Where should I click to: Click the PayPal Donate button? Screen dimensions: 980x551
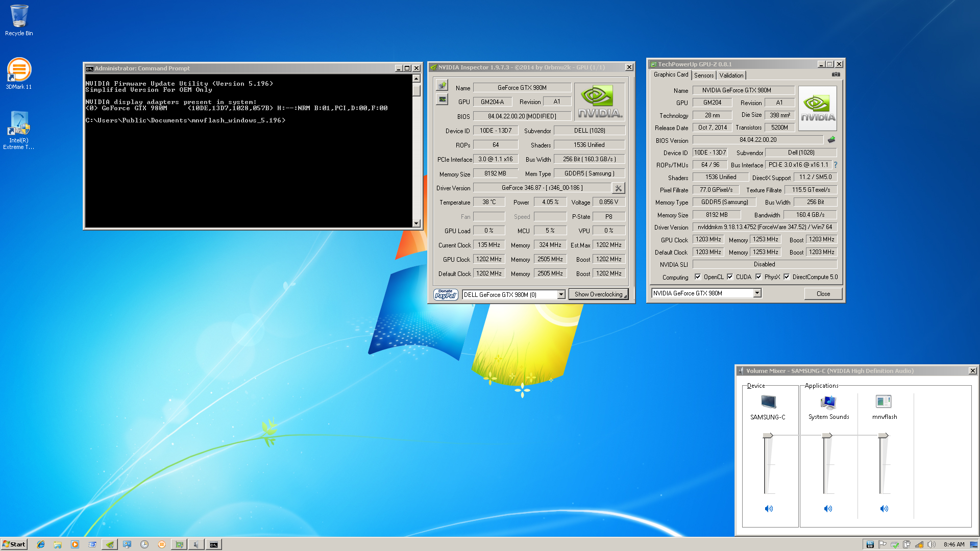445,294
